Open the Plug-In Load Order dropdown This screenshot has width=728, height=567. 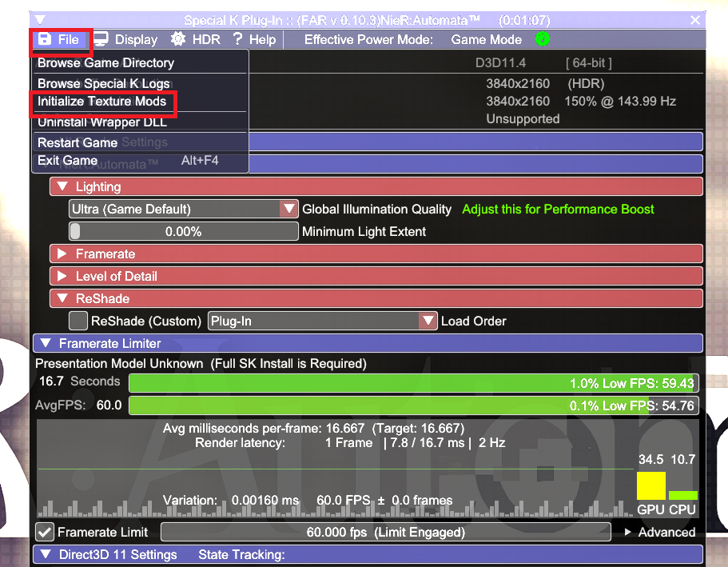click(322, 321)
